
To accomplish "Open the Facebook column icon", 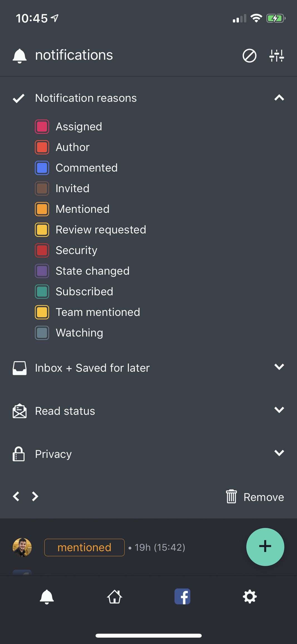I will (182, 597).
